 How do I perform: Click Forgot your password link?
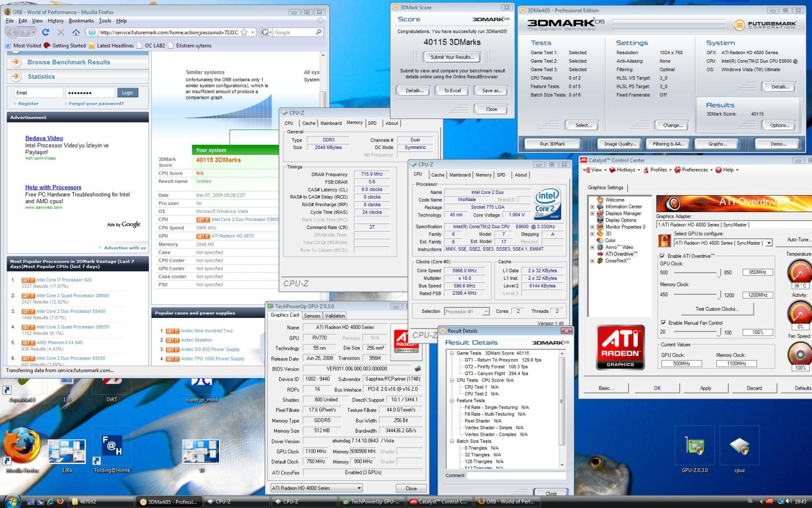coord(96,104)
